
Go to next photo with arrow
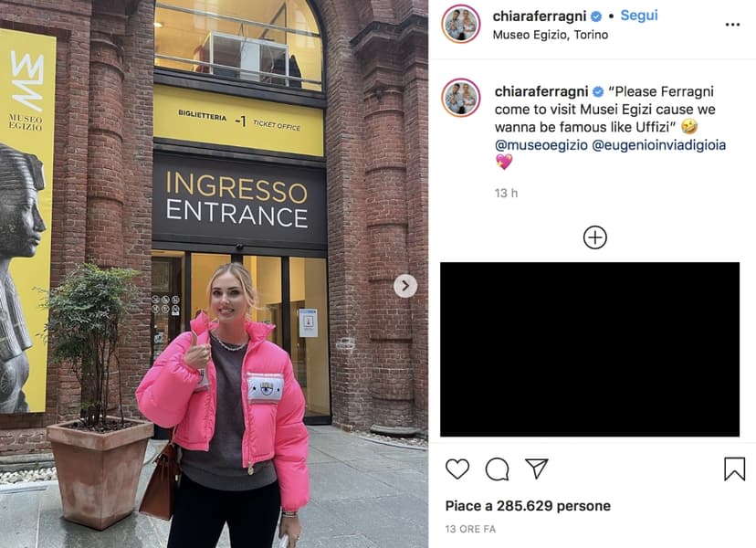click(405, 286)
